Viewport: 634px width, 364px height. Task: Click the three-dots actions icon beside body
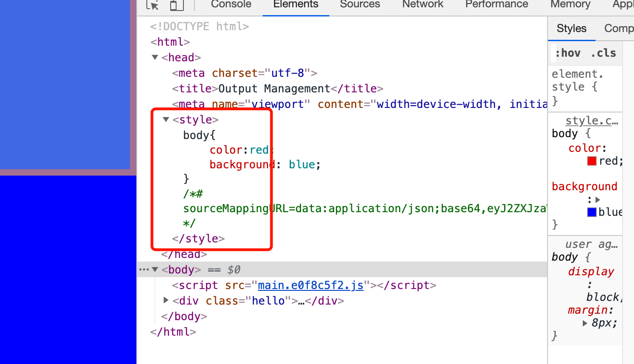[x=143, y=270]
